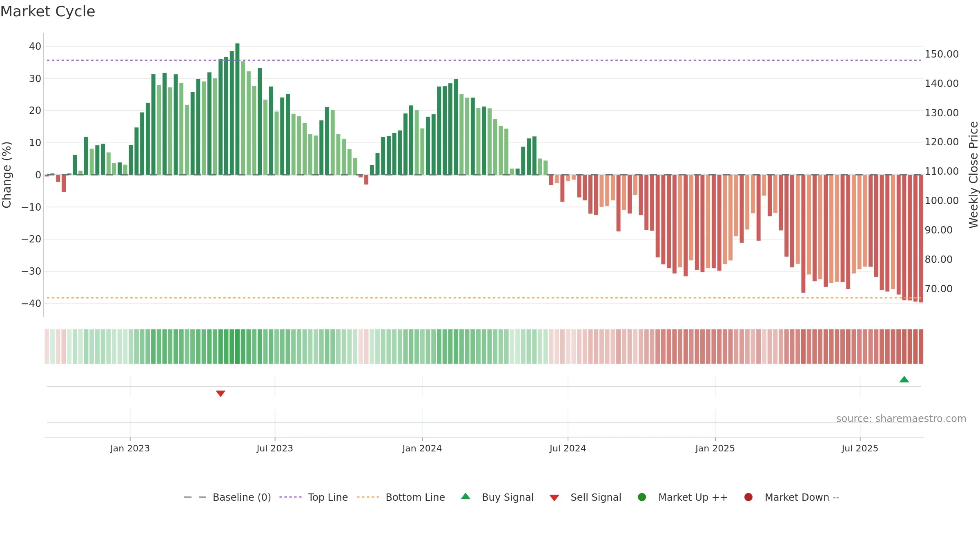This screenshot has height=551, width=980.
Task: Click the tallest green bar above 40
Action: tap(237, 109)
